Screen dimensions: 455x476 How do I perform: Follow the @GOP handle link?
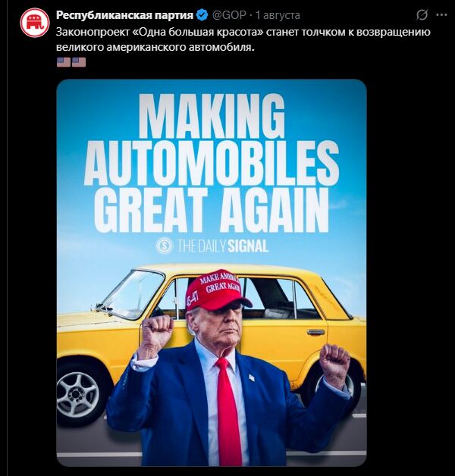[229, 15]
